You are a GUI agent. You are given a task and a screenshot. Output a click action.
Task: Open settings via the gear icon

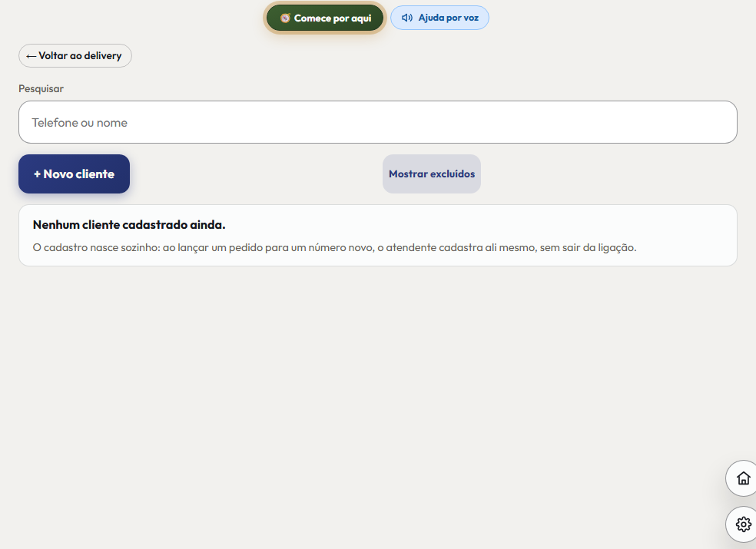click(743, 524)
